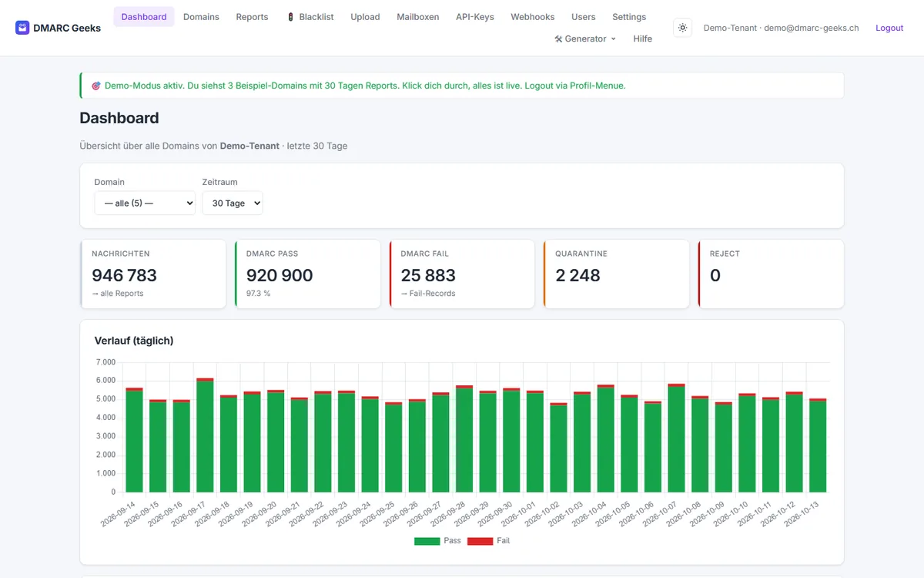Go to the Webhooks page

[x=533, y=17]
